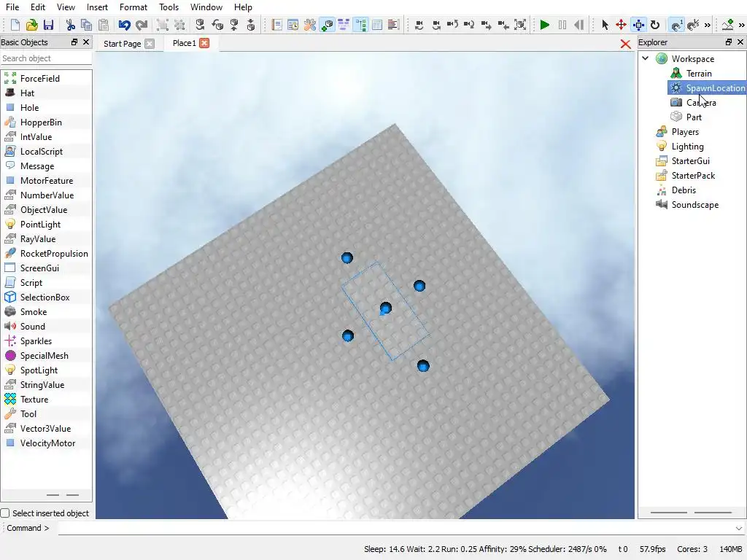
Task: Click the Group selection icon
Action: (163, 25)
